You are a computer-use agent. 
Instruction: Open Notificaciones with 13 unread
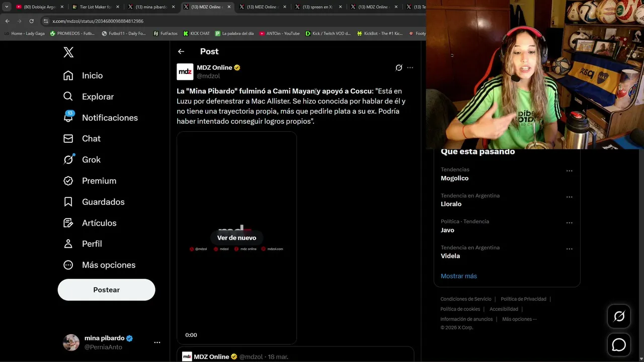100,118
